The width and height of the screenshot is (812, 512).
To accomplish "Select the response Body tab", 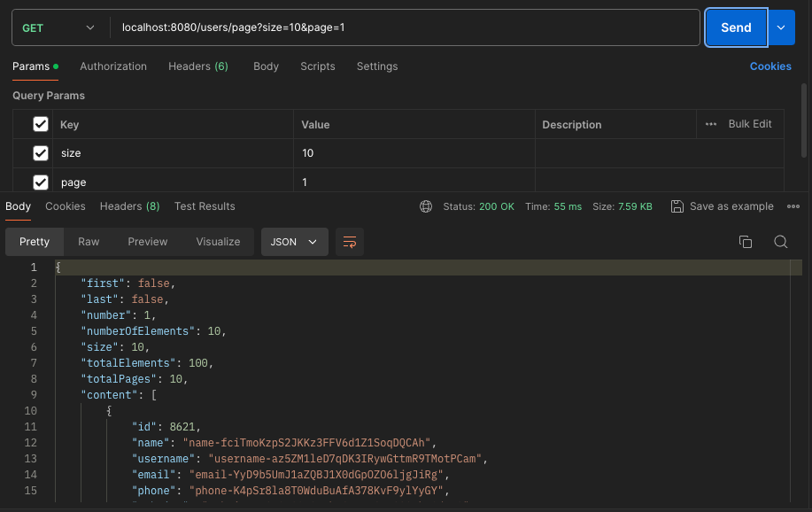I will point(18,206).
